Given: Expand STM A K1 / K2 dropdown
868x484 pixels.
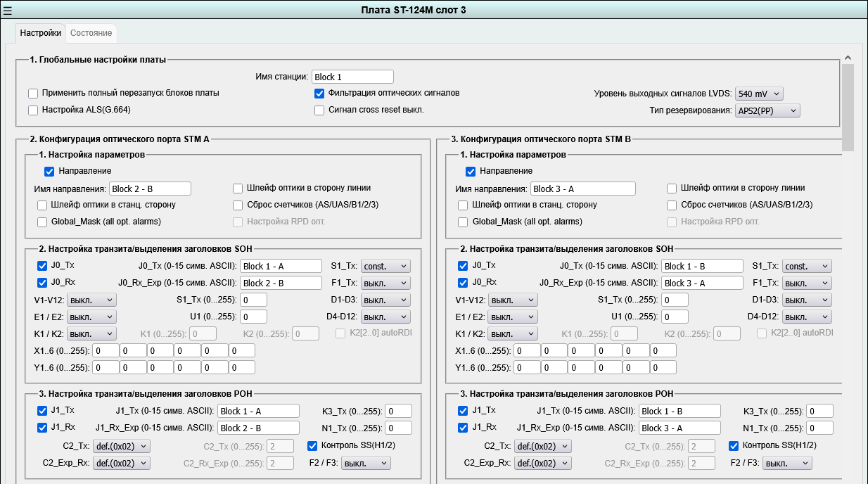Looking at the screenshot, I should (91, 333).
